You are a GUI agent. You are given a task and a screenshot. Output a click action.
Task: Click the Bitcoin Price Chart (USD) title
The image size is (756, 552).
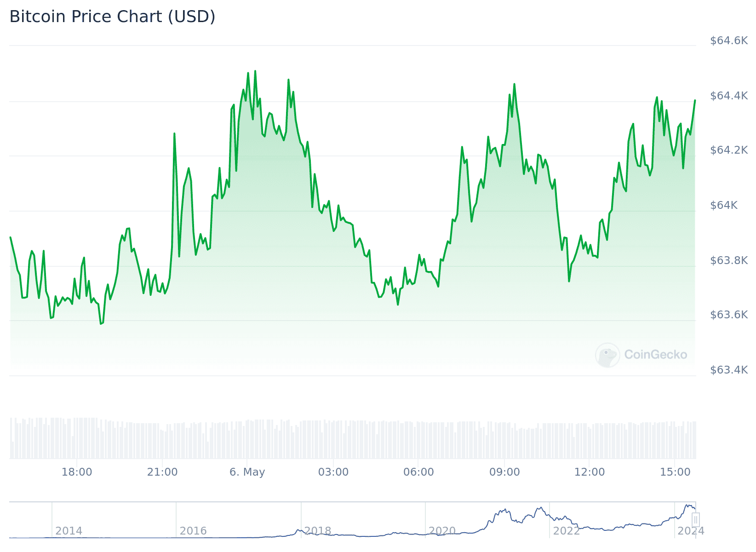tap(112, 17)
